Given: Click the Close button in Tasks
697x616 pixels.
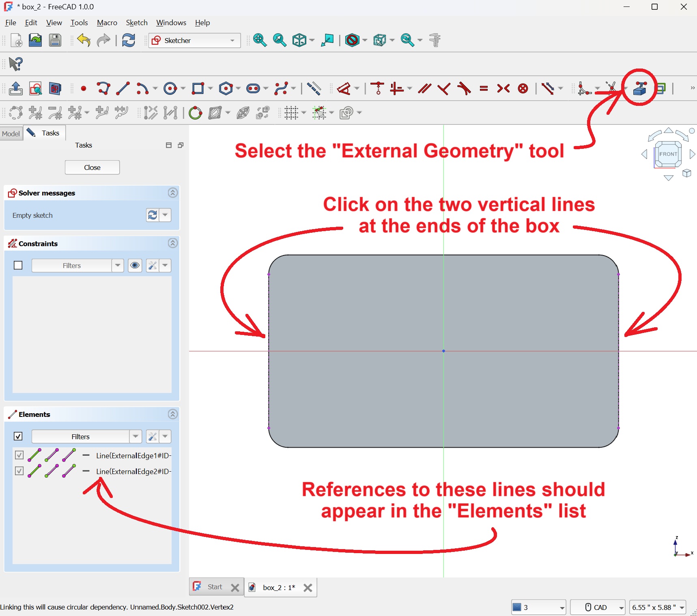Looking at the screenshot, I should (92, 167).
